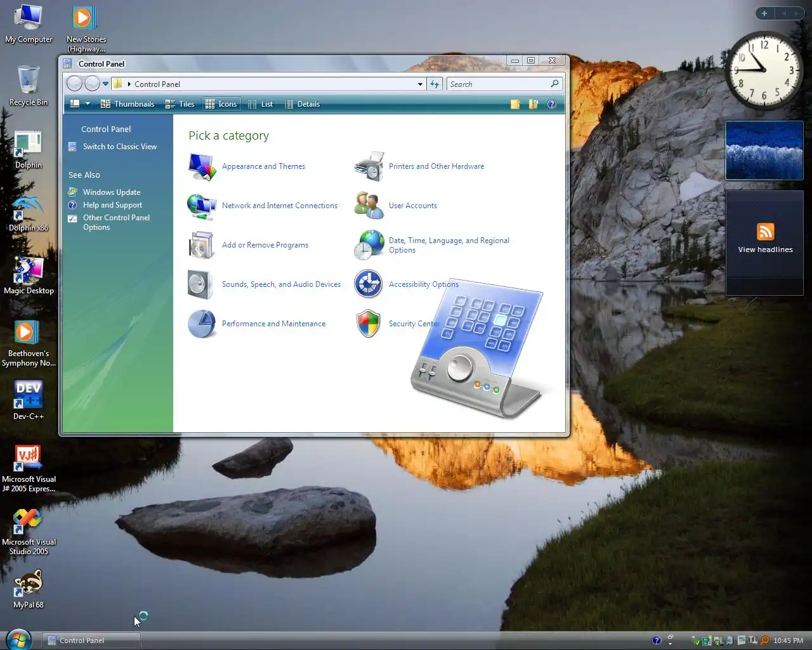Screen dimensions: 812x650
Task: Click the RSS feed icon in sidebar gadget
Action: pos(766,232)
